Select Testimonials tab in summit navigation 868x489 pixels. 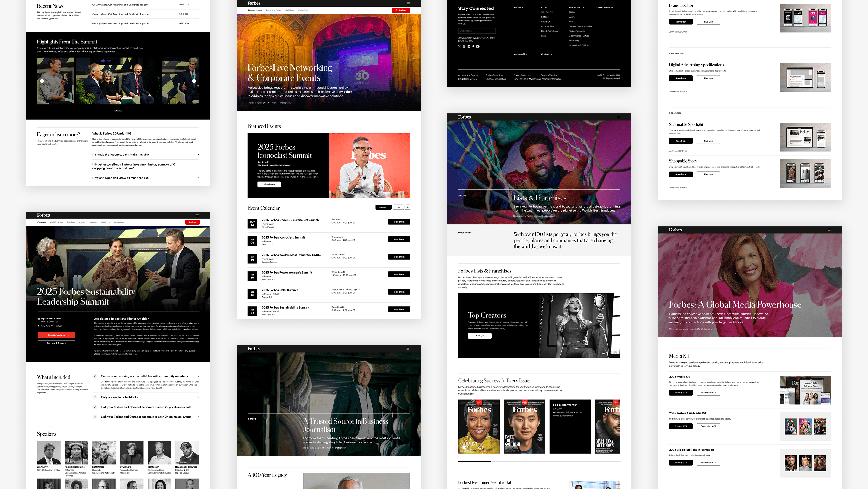(x=119, y=223)
